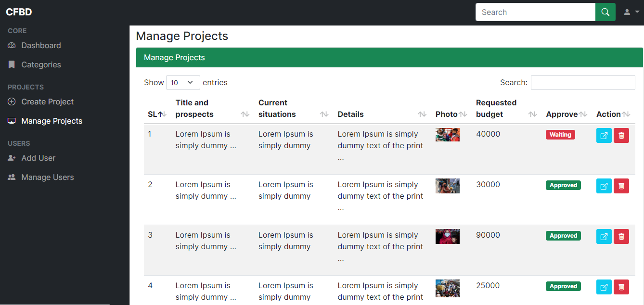The image size is (644, 305).
Task: Delete project 1 using trash icon
Action: click(621, 136)
